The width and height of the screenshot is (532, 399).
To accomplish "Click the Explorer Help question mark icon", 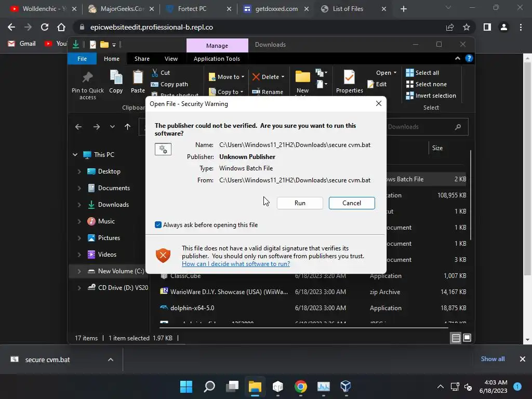I will [469, 58].
